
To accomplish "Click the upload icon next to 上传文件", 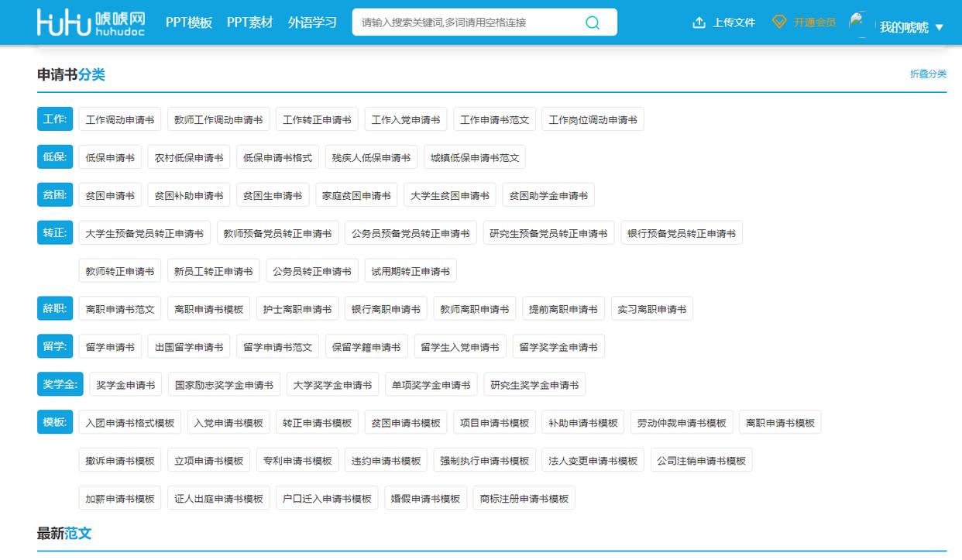I will pos(698,22).
